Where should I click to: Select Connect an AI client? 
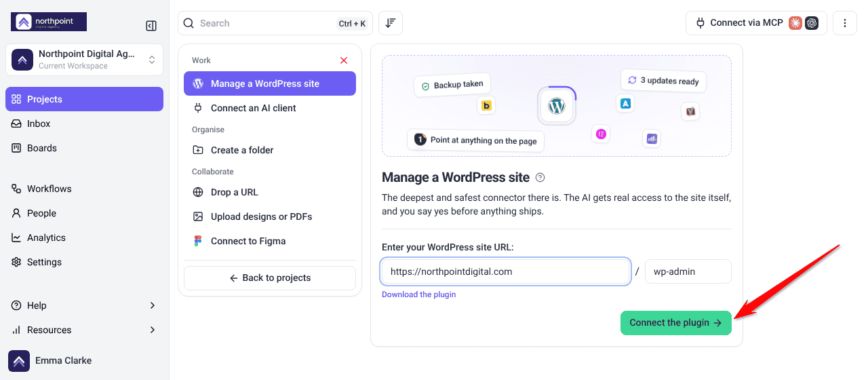click(270, 108)
